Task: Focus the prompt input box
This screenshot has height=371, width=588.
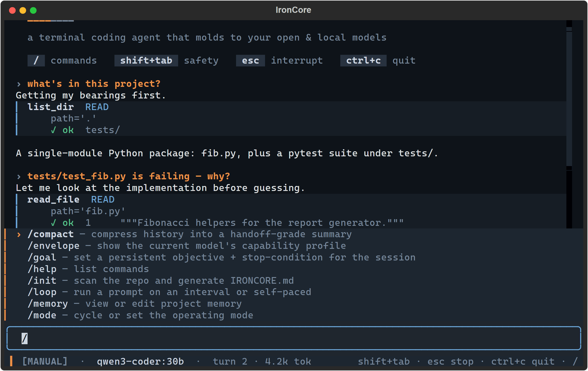Action: click(x=294, y=338)
